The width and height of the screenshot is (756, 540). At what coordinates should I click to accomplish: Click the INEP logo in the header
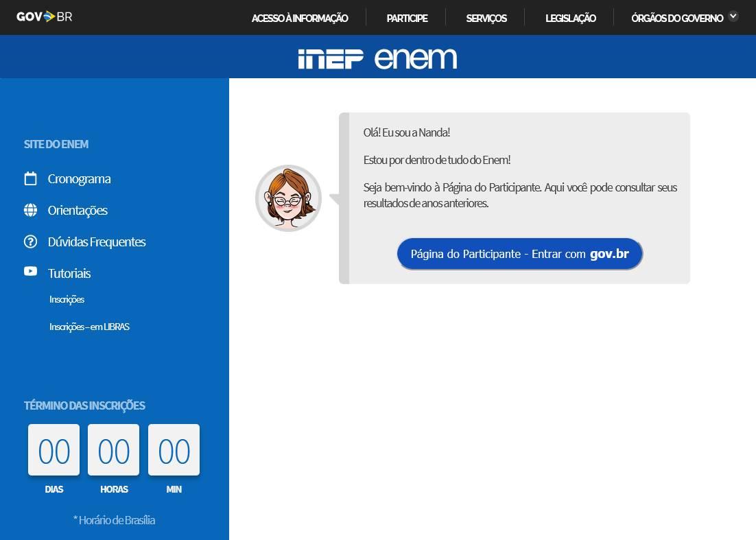331,59
